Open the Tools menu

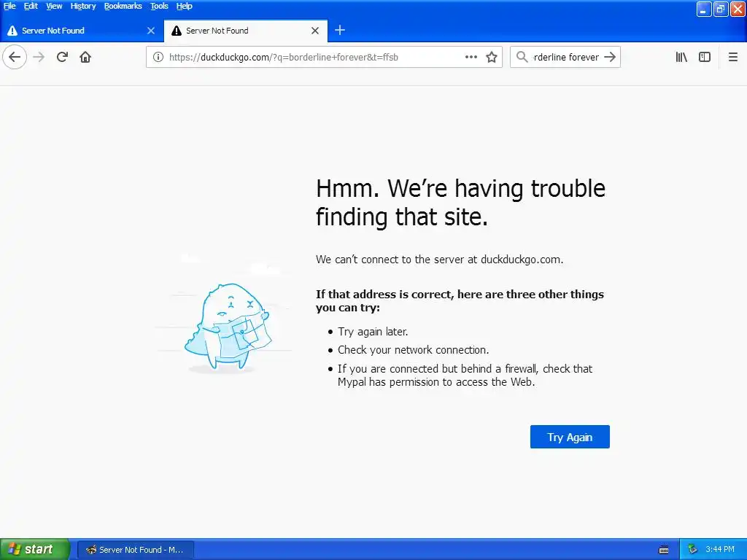(x=159, y=6)
